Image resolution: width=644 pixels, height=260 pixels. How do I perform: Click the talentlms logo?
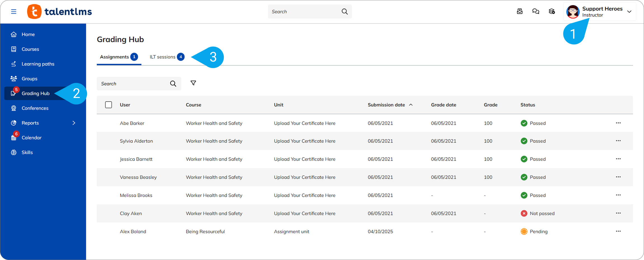pyautogui.click(x=59, y=11)
